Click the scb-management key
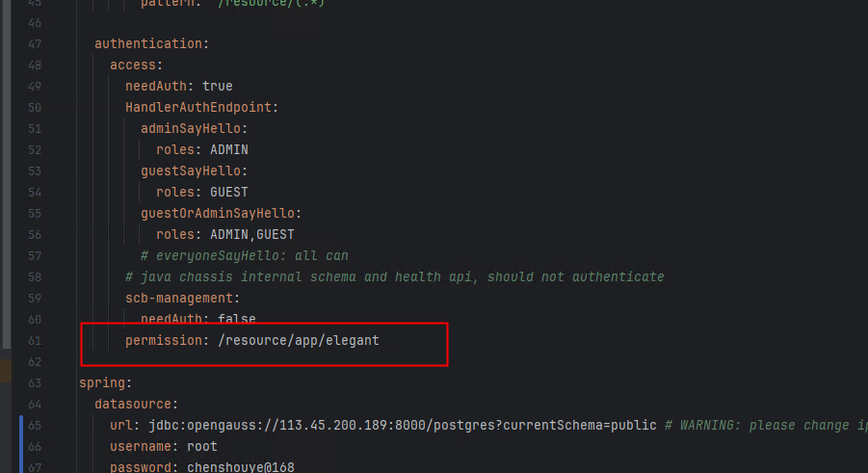The image size is (868, 473). click(x=180, y=299)
